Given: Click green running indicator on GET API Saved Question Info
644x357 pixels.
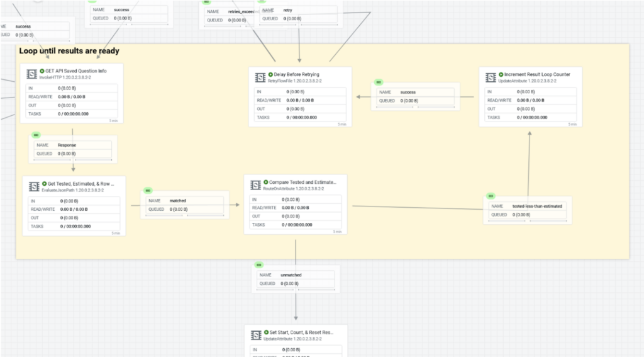Looking at the screenshot, I should click(42, 71).
